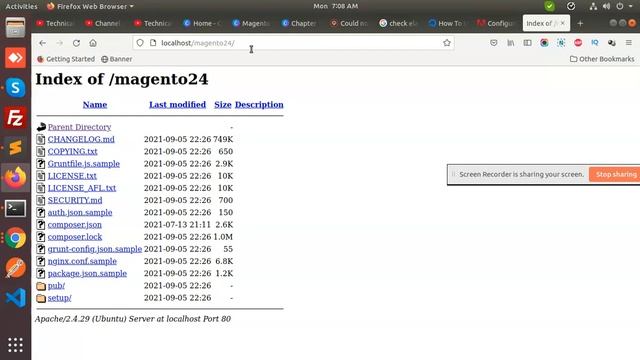Open the Banner bookmark
Image resolution: width=640 pixels, height=360 pixels.
[117, 59]
